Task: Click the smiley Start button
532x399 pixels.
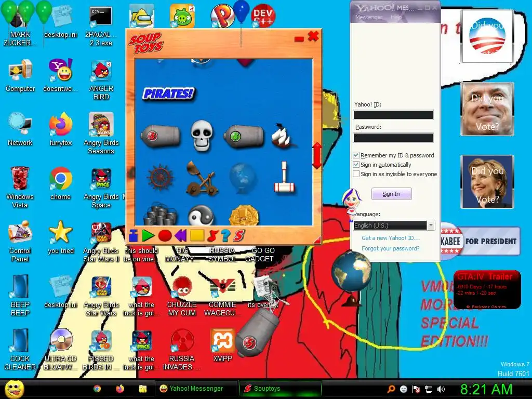Action: coord(14,389)
